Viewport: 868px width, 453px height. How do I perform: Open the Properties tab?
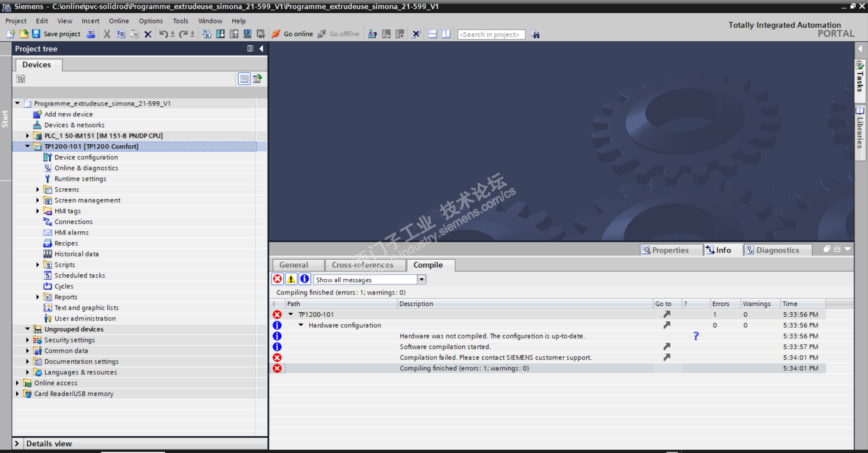pyautogui.click(x=671, y=250)
